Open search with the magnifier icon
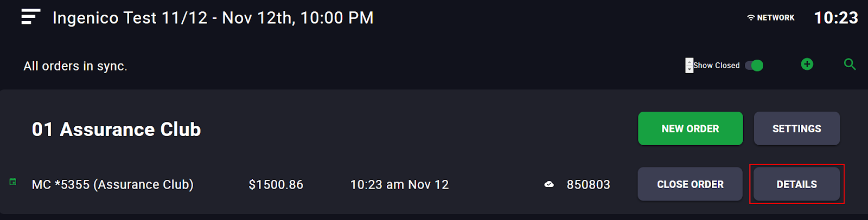The width and height of the screenshot is (868, 220). pos(850,64)
